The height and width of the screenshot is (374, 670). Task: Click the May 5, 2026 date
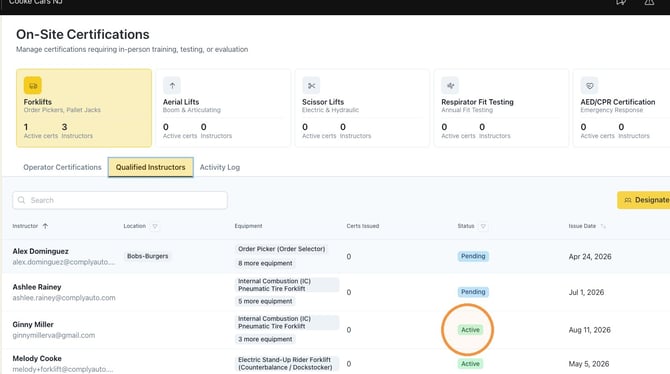[588, 364]
